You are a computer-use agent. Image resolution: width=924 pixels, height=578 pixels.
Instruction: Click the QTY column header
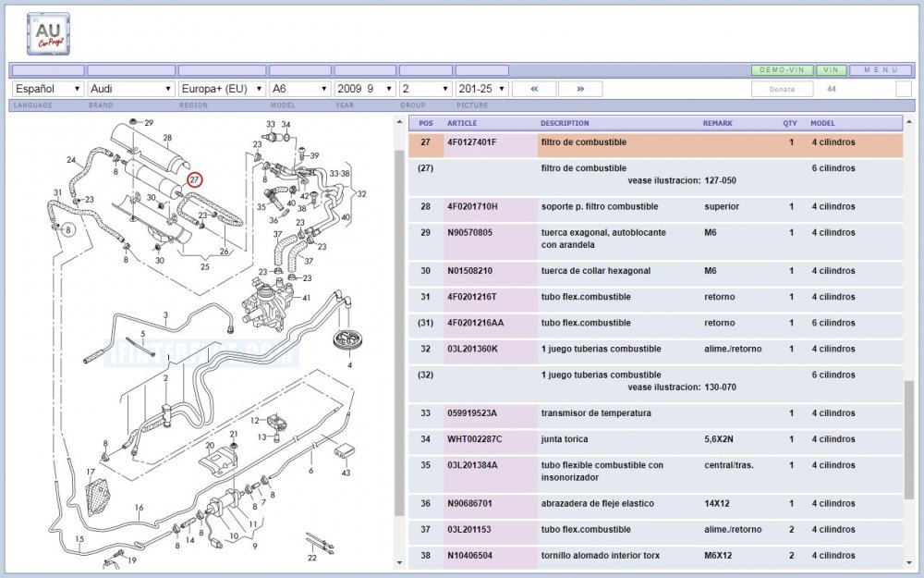click(x=790, y=123)
